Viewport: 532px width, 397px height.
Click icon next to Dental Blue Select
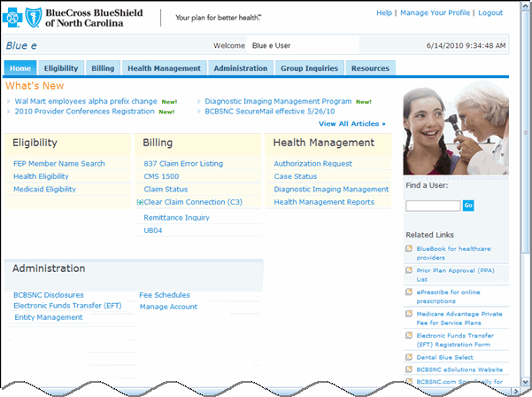408,356
